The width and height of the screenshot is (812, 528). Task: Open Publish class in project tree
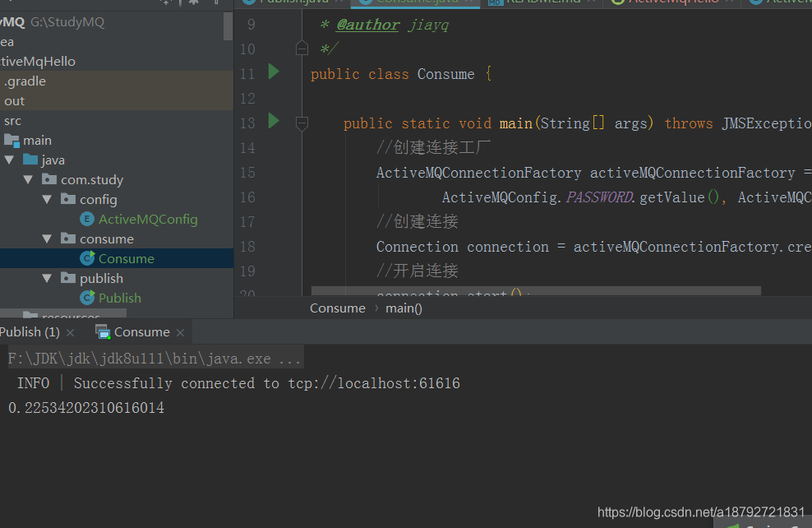point(120,298)
